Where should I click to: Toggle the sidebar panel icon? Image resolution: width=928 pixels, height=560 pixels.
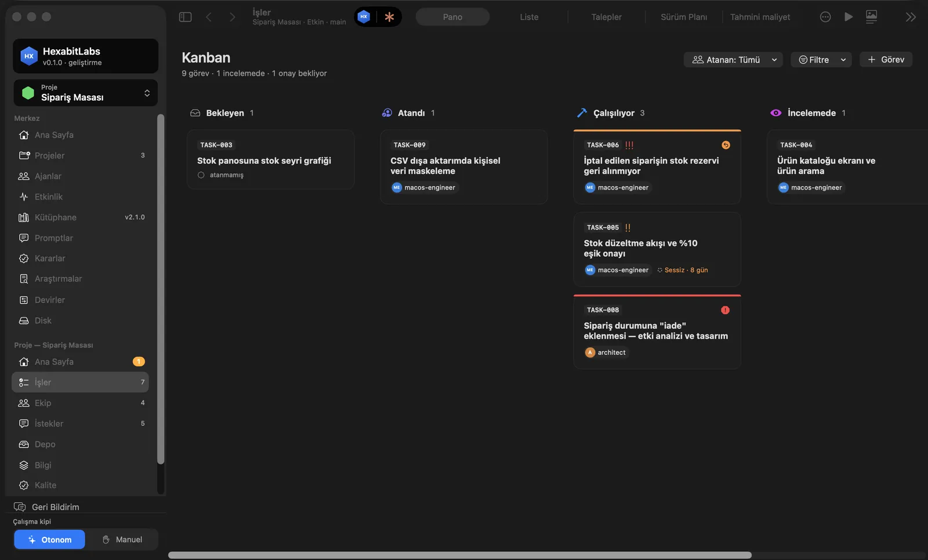click(186, 17)
